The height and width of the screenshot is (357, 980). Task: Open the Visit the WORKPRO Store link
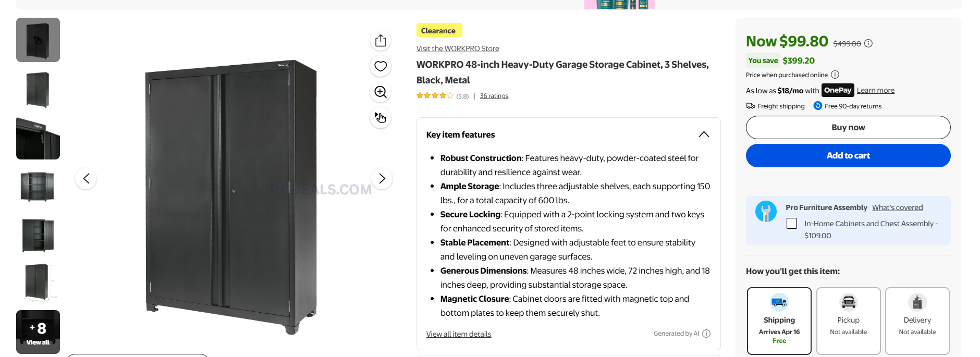pyautogui.click(x=458, y=48)
